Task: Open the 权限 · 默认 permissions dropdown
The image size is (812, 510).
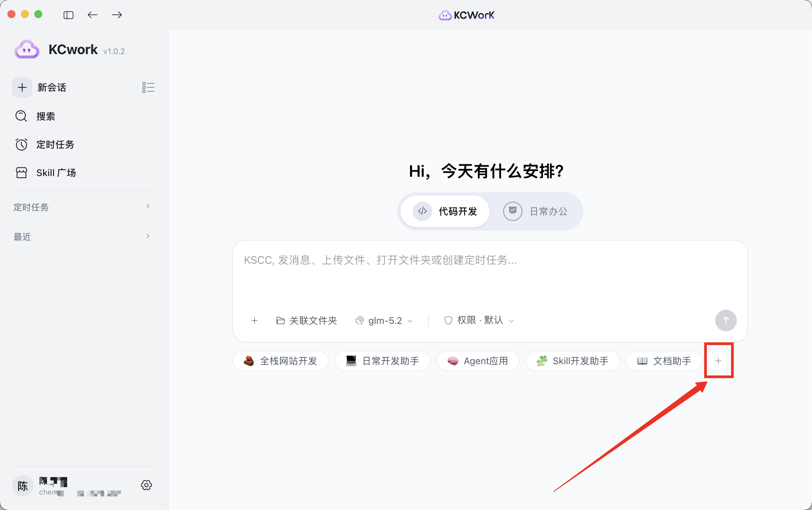Action: coord(479,321)
